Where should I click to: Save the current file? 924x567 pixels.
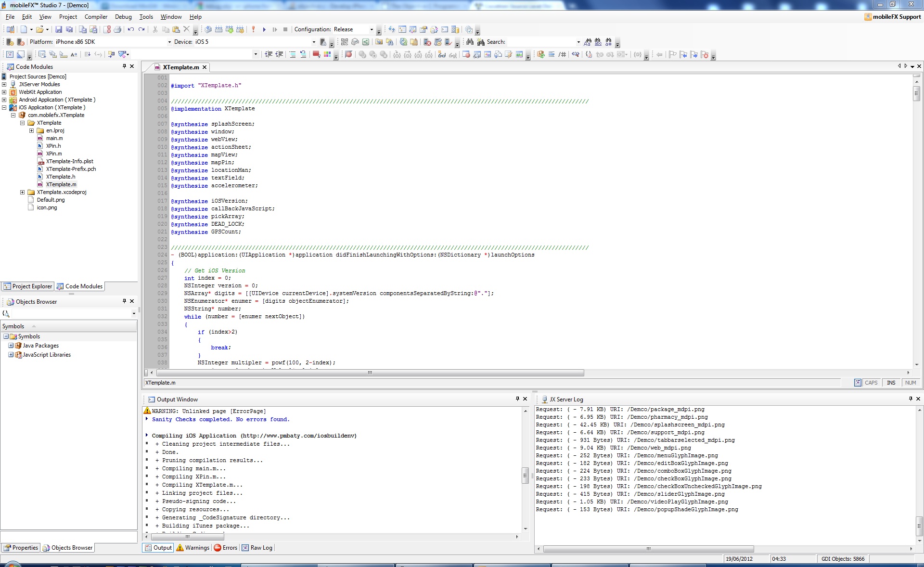58,29
